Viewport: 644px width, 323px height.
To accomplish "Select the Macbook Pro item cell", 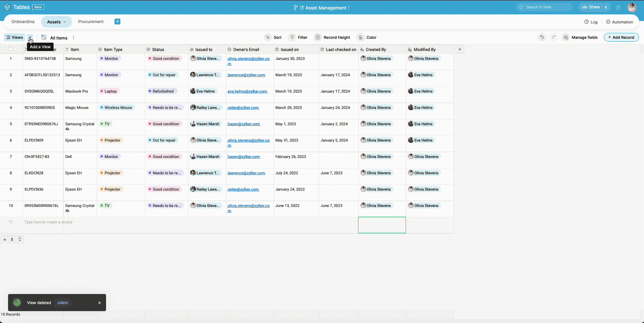I will [x=80, y=94].
